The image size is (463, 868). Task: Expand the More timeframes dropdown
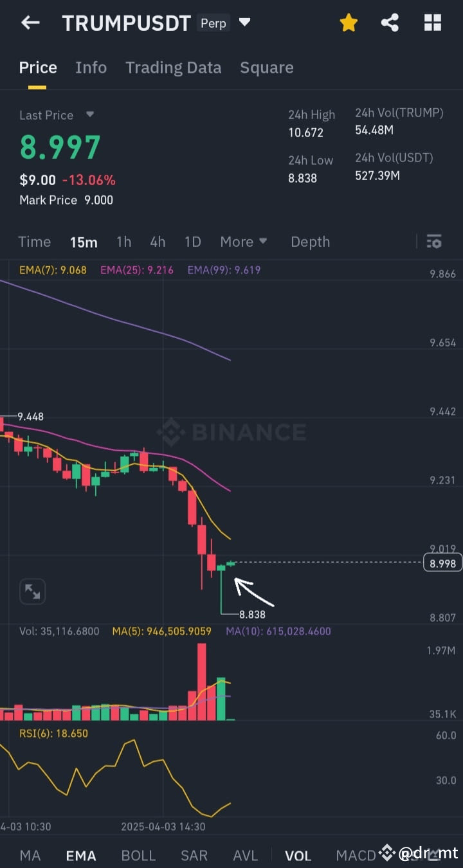pos(244,242)
